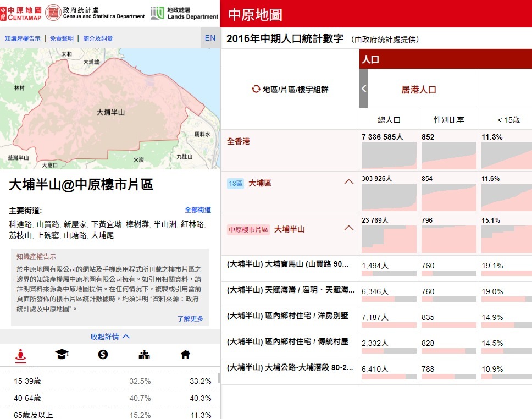Viewport: 532px width, 419px height.
Task: Sort by 總人口 column header
Action: pos(389,120)
